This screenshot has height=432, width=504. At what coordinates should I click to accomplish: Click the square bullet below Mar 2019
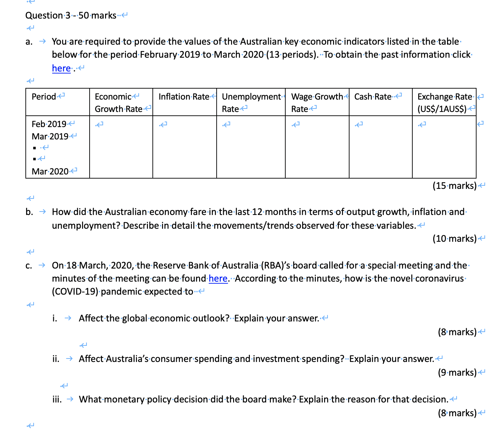pyautogui.click(x=34, y=148)
